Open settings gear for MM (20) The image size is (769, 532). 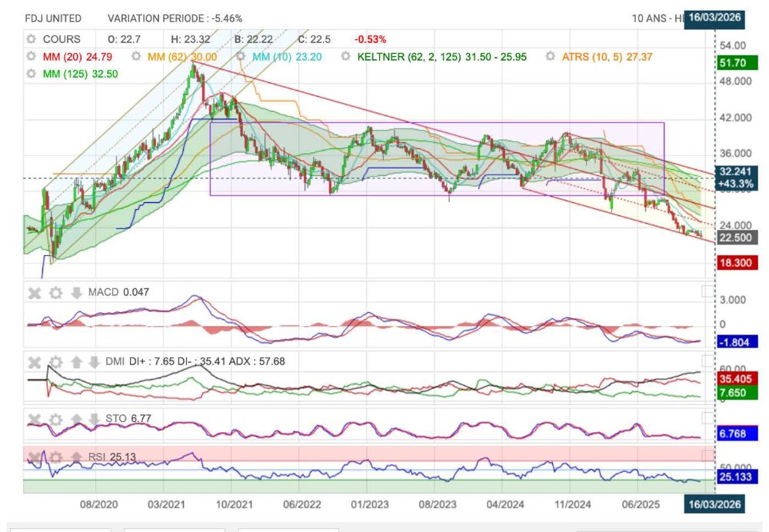32,56
